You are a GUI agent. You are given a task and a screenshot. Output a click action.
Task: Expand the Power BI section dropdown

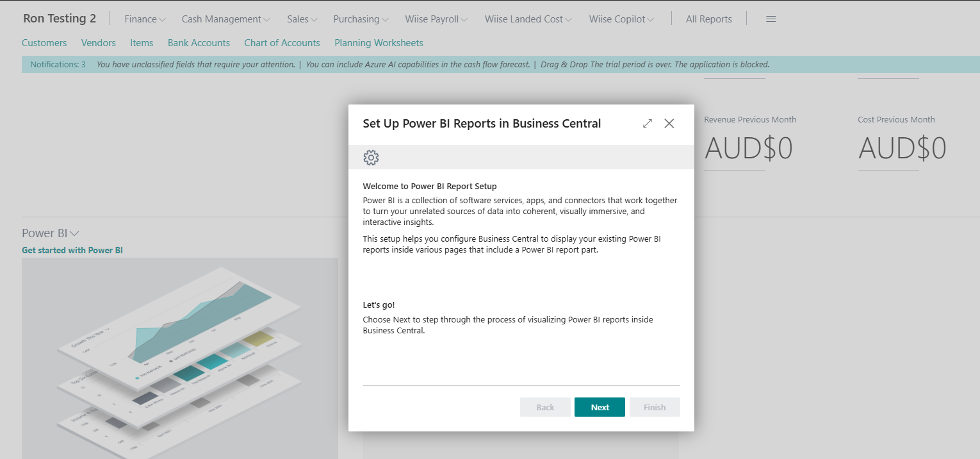tap(51, 233)
